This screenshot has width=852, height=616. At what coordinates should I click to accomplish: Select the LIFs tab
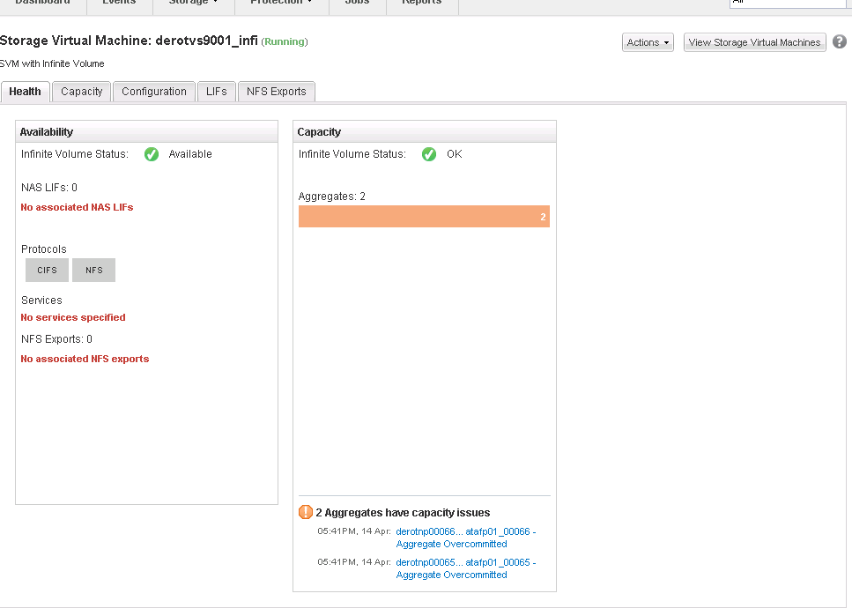pos(217,92)
